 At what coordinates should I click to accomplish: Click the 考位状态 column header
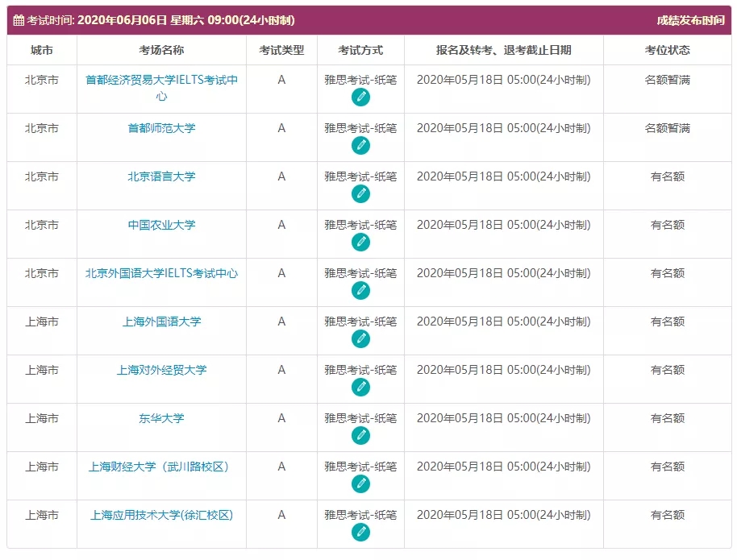pyautogui.click(x=667, y=50)
